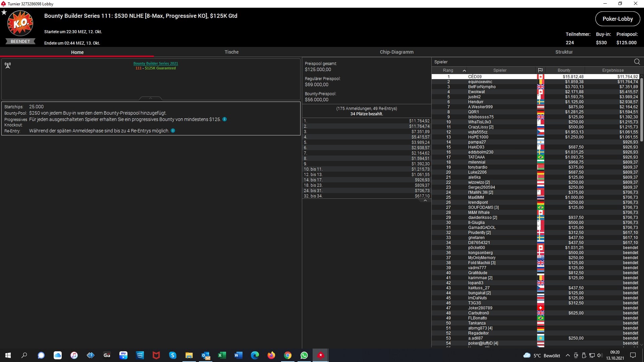Viewport: 644px width, 362px height.
Task: Click the country flag column header
Action: (x=540, y=70)
